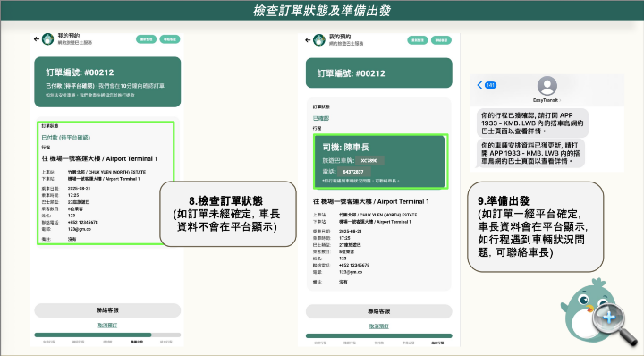Tap date 2025-08-21 on pending-confirmation screen
Viewport: 644px width, 356px height.
point(79,189)
